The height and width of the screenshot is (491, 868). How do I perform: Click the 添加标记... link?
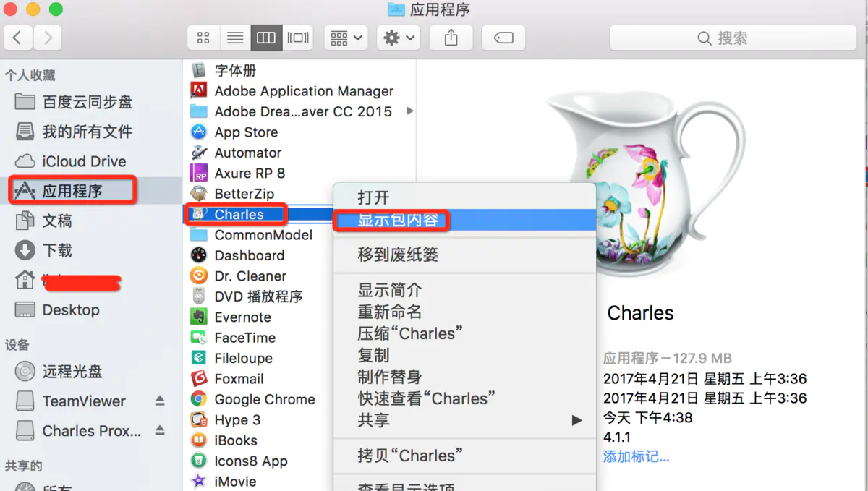pyautogui.click(x=636, y=457)
